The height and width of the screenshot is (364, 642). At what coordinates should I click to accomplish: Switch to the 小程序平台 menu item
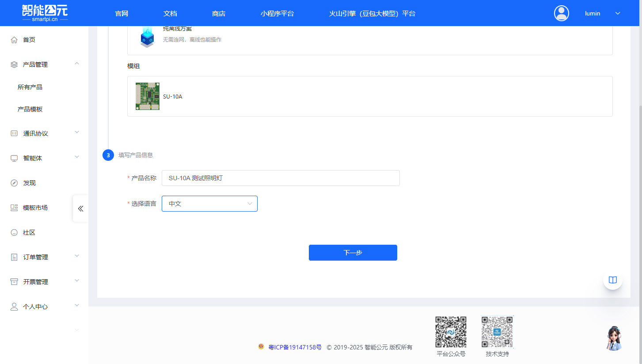[277, 14]
